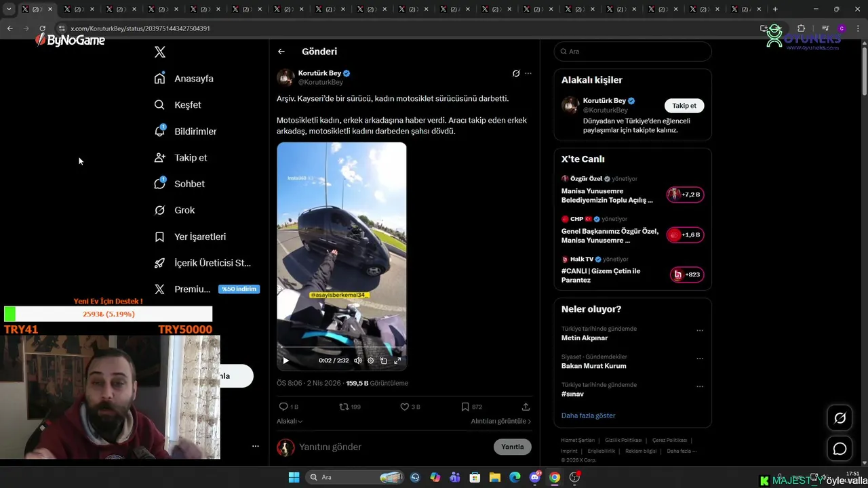Go back using Gönderi arrow

[281, 52]
